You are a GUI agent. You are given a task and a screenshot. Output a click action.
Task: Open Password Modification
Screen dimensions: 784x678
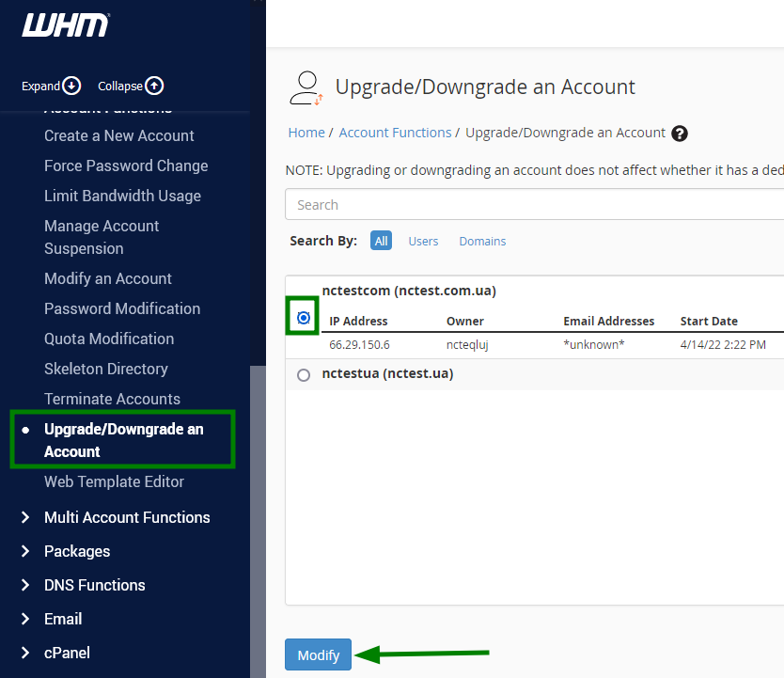(122, 308)
